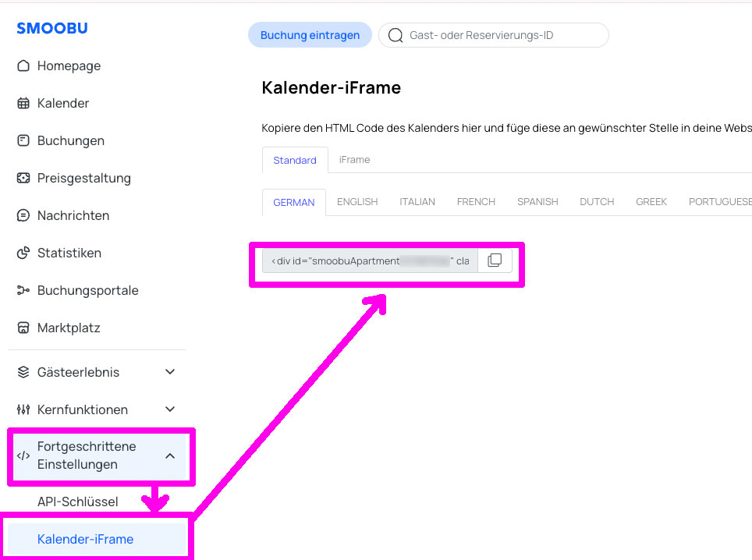Image resolution: width=752 pixels, height=560 pixels.
Task: Select the ITALIAN language tab
Action: [x=417, y=202]
